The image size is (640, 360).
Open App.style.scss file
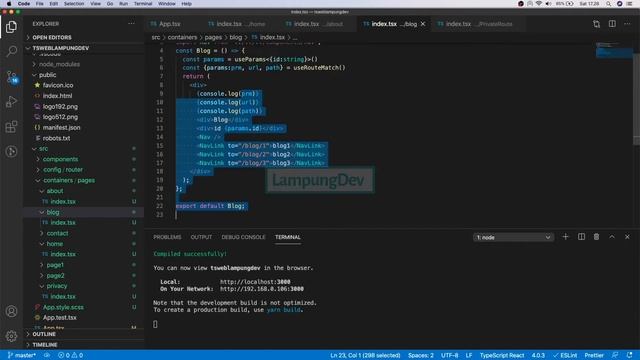[x=63, y=307]
